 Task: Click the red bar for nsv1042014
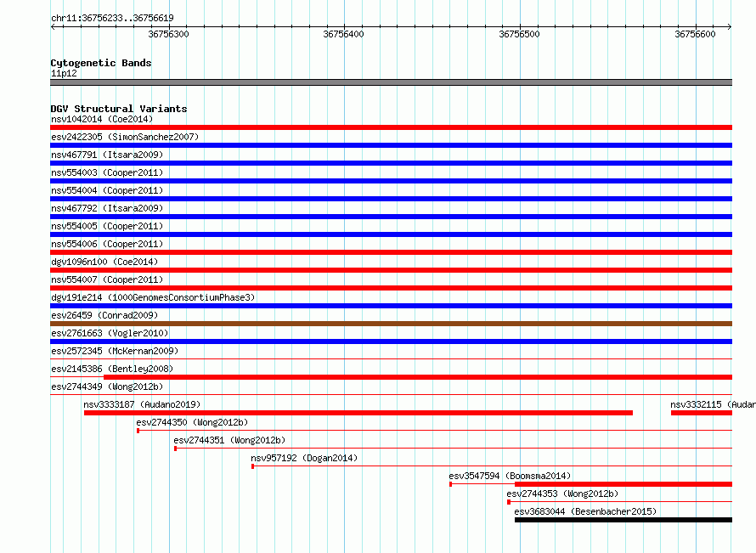pyautogui.click(x=391, y=127)
